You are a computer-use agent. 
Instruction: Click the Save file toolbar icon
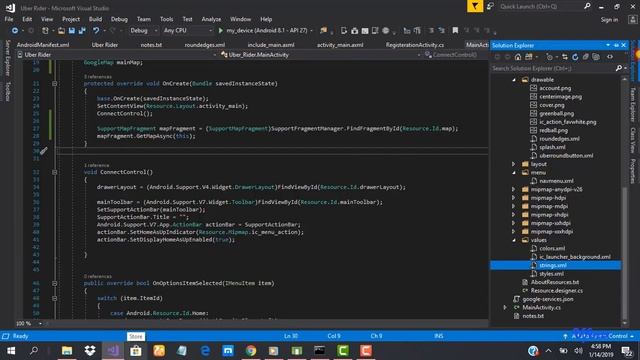72,31
